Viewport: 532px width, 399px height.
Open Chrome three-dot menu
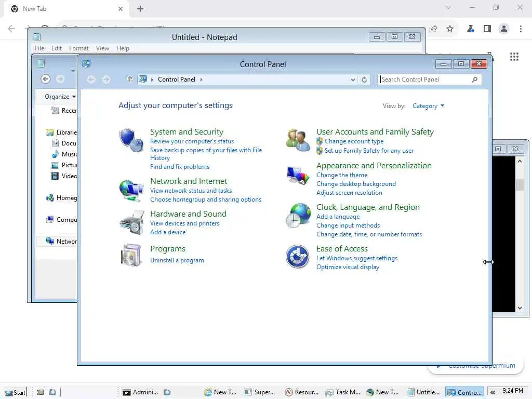pyautogui.click(x=521, y=29)
